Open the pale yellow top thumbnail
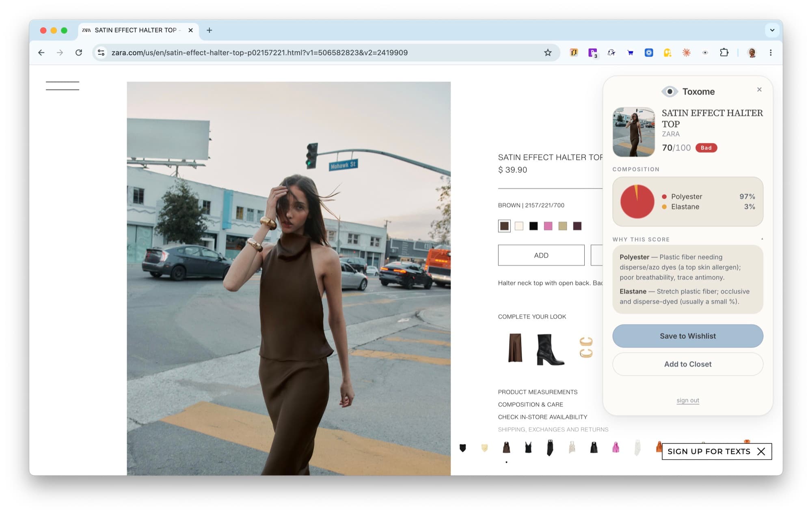 click(484, 448)
